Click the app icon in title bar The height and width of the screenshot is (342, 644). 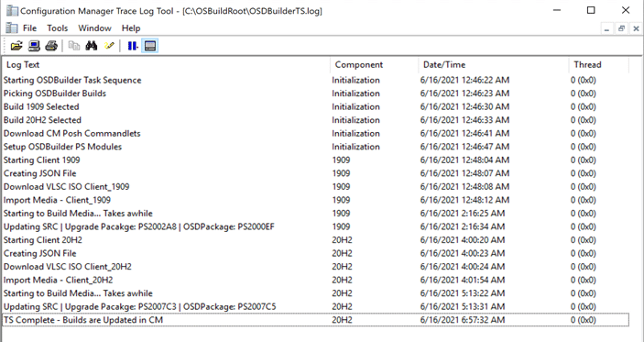[12, 11]
